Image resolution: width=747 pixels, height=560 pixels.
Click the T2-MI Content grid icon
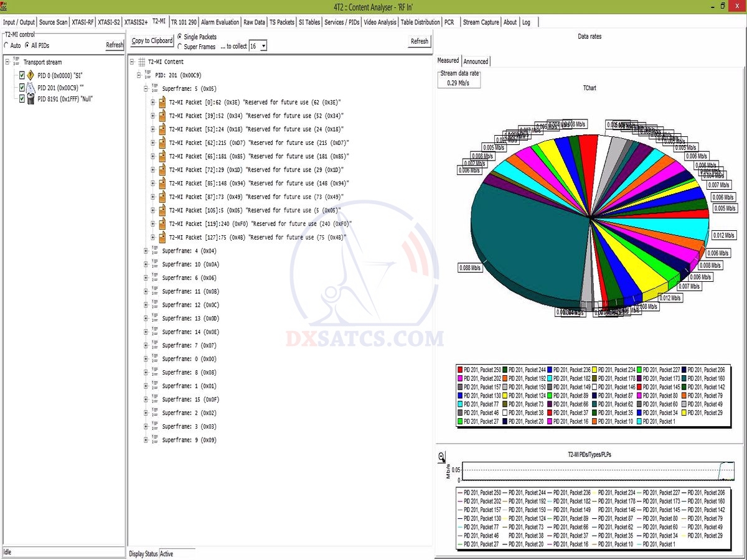141,62
